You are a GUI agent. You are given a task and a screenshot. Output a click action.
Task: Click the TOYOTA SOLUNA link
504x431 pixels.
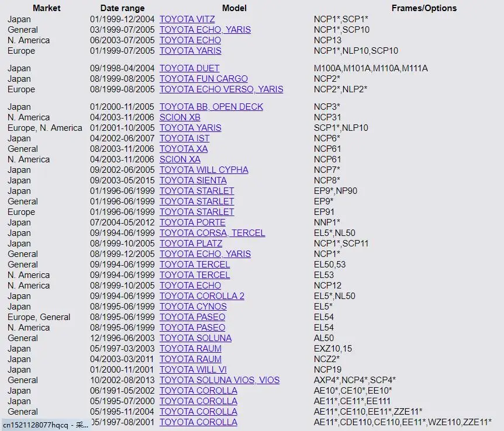pyautogui.click(x=195, y=338)
